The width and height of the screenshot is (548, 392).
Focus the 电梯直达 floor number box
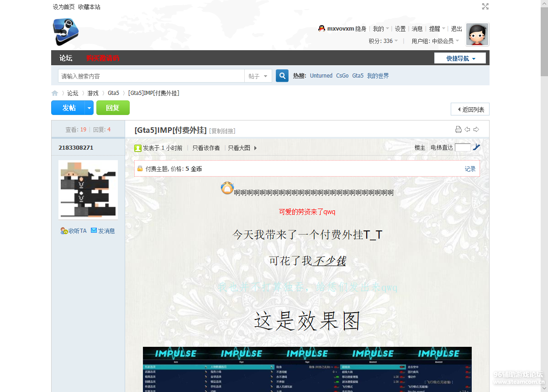point(463,147)
